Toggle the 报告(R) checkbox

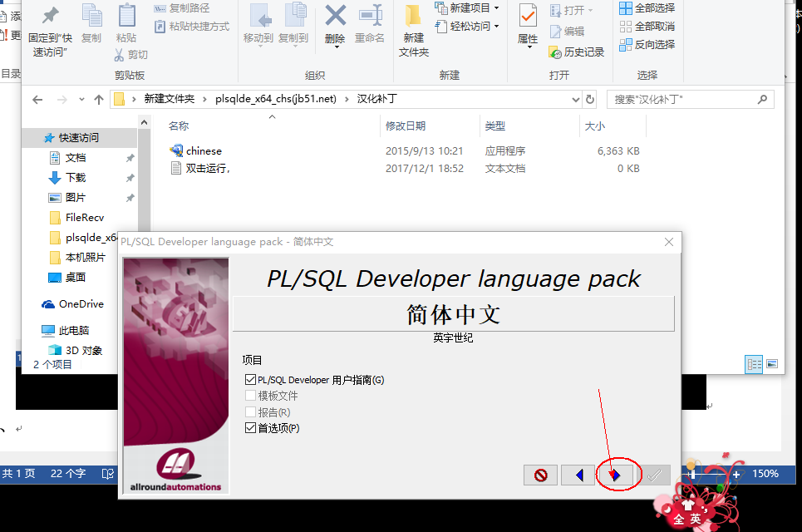[250, 411]
